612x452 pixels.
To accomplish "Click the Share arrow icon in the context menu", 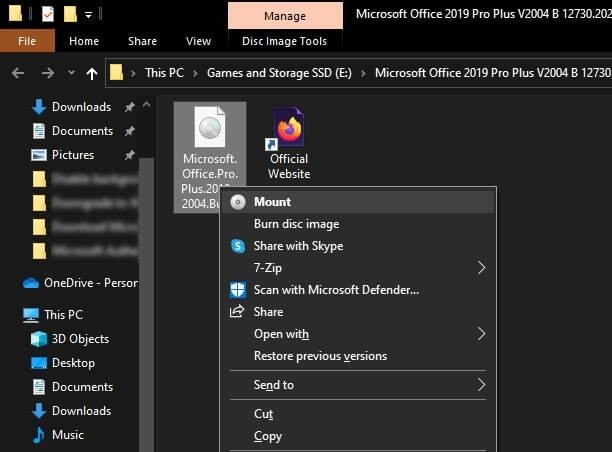I will point(237,311).
